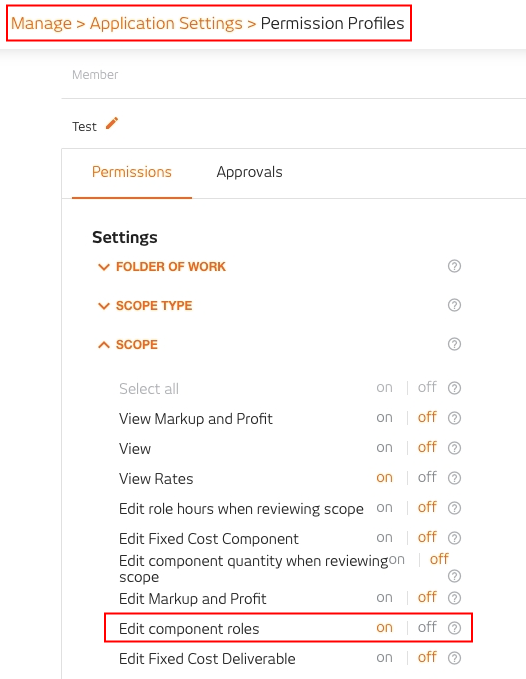
Task: Switch to the Approvals tab
Action: (x=249, y=172)
